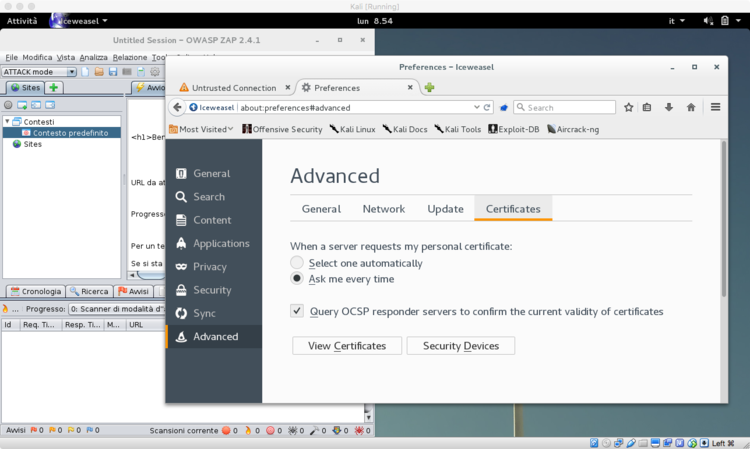This screenshot has height=449, width=750.
Task: Click the Security Devices button
Action: click(x=460, y=346)
